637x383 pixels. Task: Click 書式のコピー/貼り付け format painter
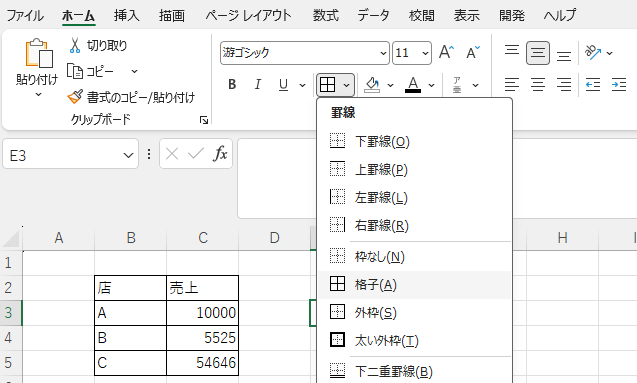[x=131, y=97]
